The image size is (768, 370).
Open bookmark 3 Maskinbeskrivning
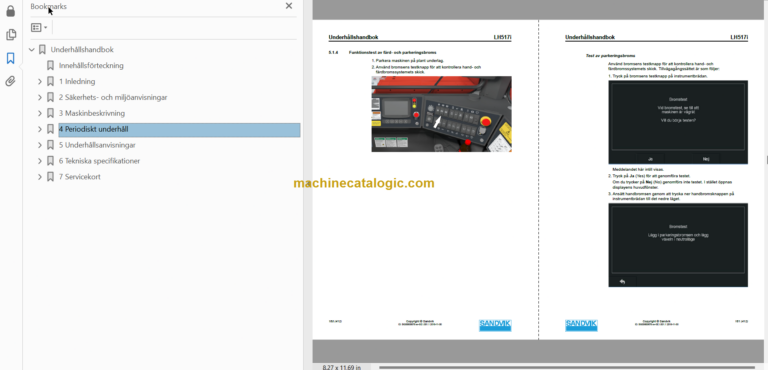click(x=92, y=113)
